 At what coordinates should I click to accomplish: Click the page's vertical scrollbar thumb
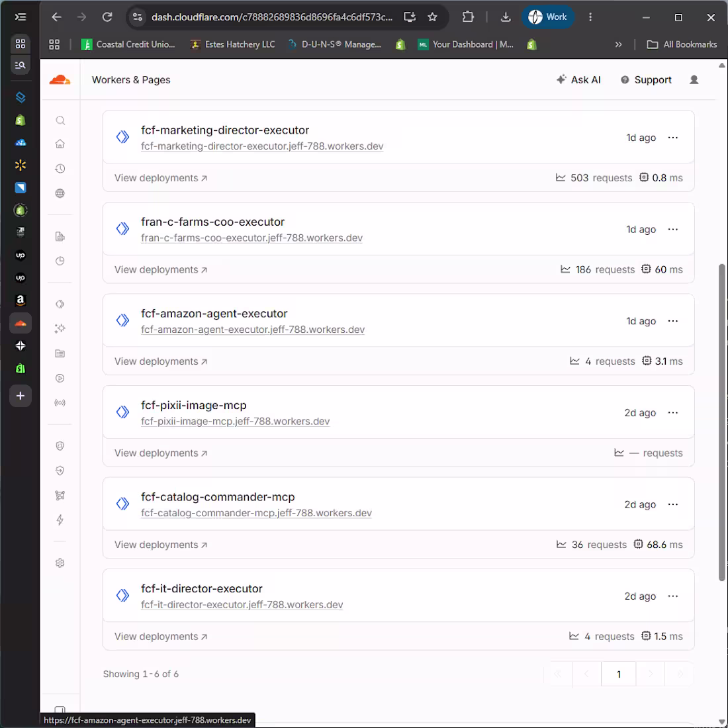coord(721,422)
